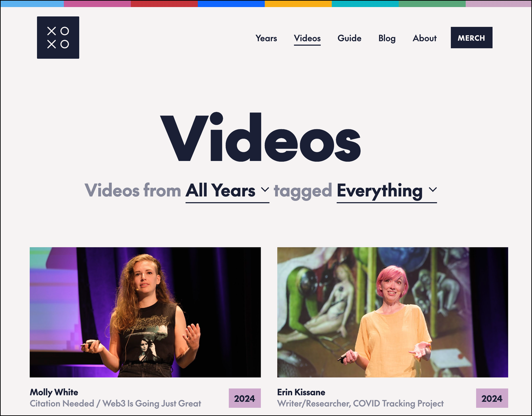Open Erin Kissane's talk thumbnail
The image size is (532, 416).
pyautogui.click(x=392, y=314)
